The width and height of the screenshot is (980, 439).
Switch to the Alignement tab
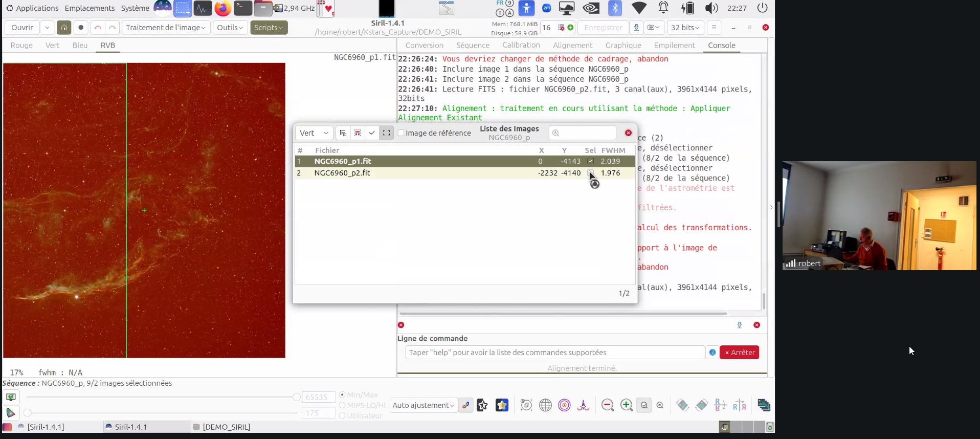[572, 45]
